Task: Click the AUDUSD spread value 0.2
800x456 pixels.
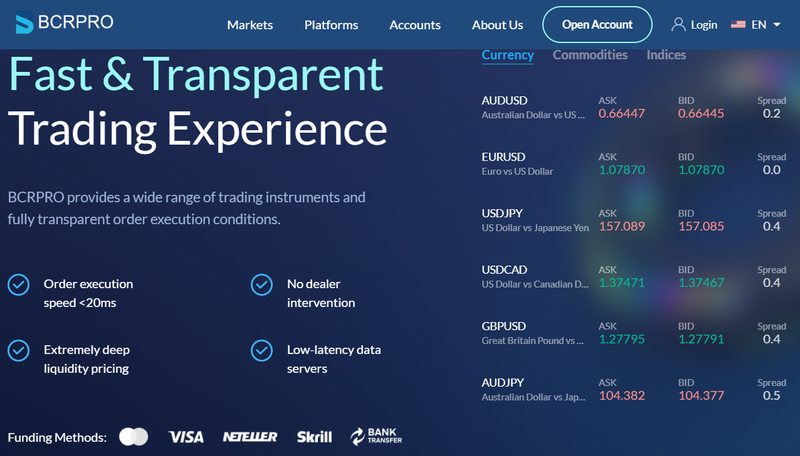Action: pyautogui.click(x=771, y=114)
